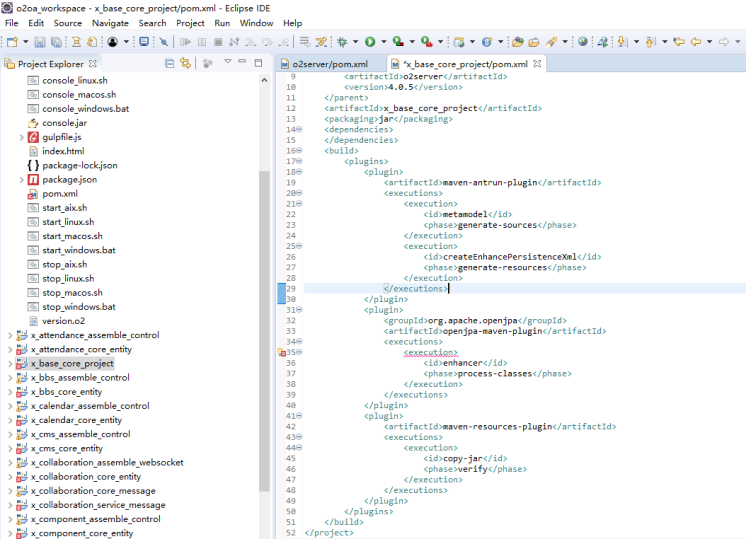The height and width of the screenshot is (539, 746).
Task: Open the Navigate menu
Action: 110,23
